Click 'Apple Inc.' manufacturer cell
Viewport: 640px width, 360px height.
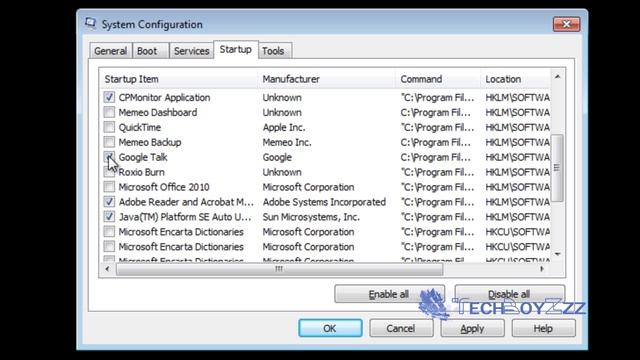click(x=284, y=127)
